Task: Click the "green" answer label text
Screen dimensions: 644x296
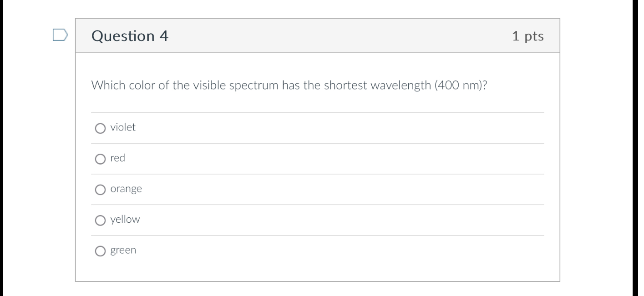Action: (123, 251)
